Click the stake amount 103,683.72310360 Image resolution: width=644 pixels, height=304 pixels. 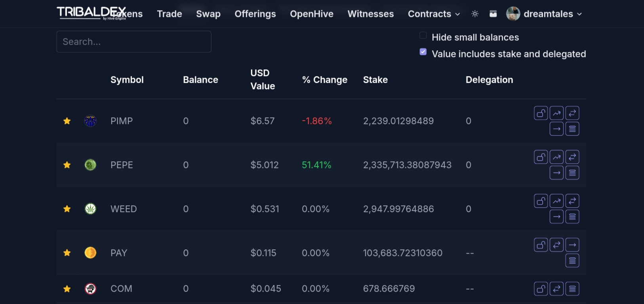tap(403, 253)
